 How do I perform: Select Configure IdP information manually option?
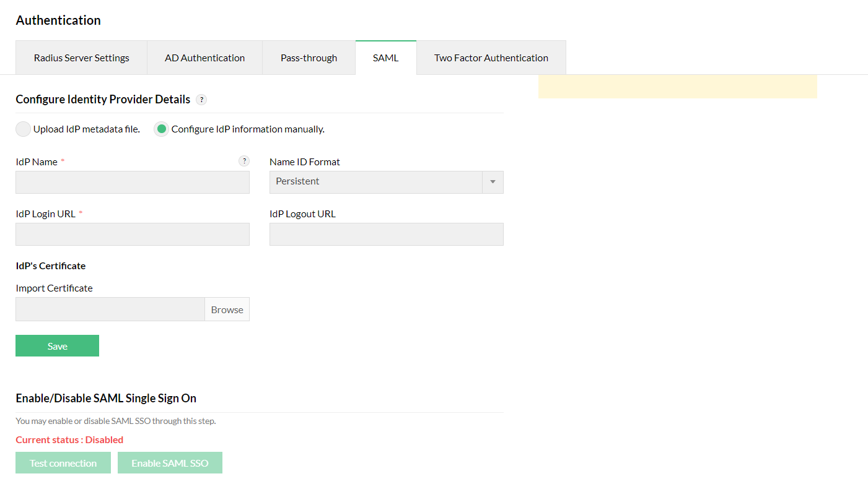pyautogui.click(x=162, y=129)
